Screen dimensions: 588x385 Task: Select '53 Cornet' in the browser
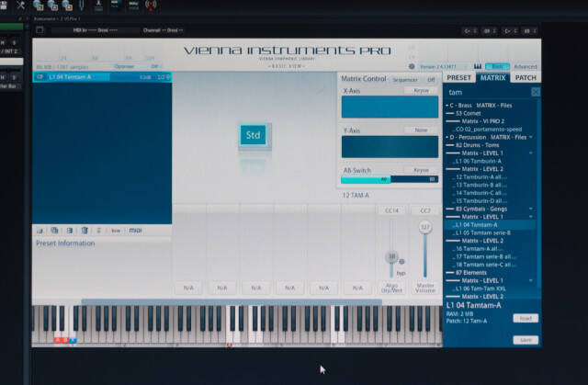[469, 113]
